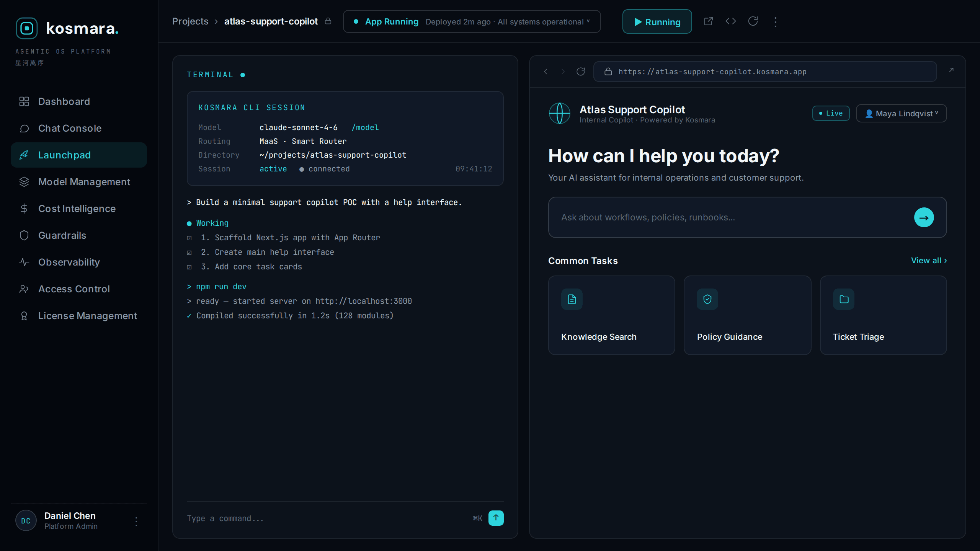Send the terminal command with arrow button
Image resolution: width=980 pixels, height=551 pixels.
click(496, 518)
